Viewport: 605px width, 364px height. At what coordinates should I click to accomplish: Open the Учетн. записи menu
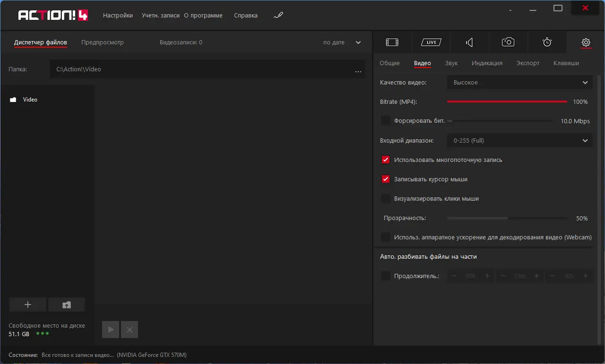[161, 15]
